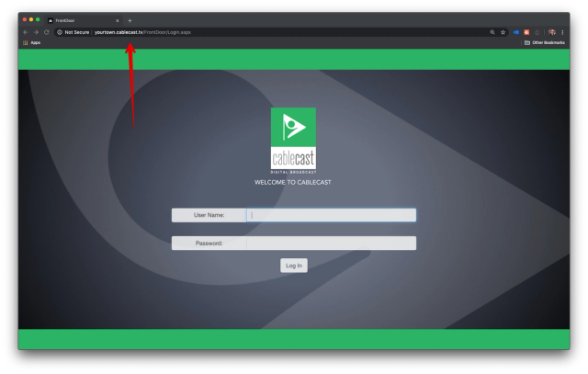Open the gray circular extension icon
The image size is (588, 374).
point(537,32)
